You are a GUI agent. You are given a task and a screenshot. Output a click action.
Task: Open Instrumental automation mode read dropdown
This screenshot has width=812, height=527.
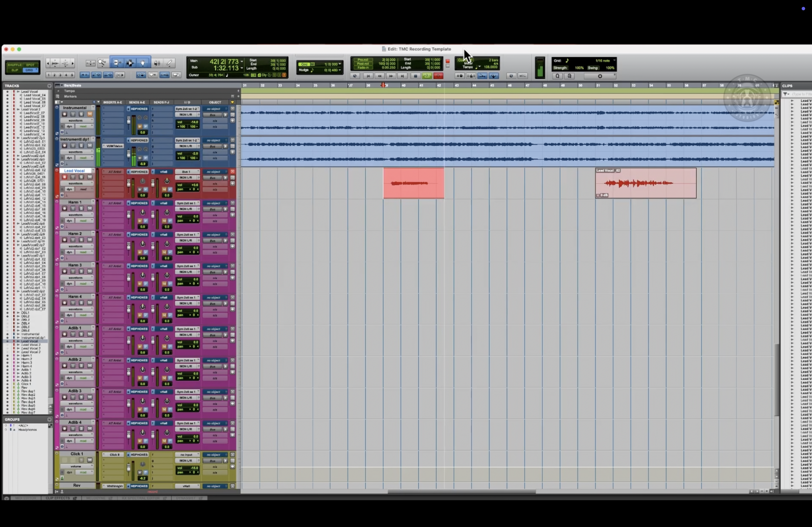(84, 126)
